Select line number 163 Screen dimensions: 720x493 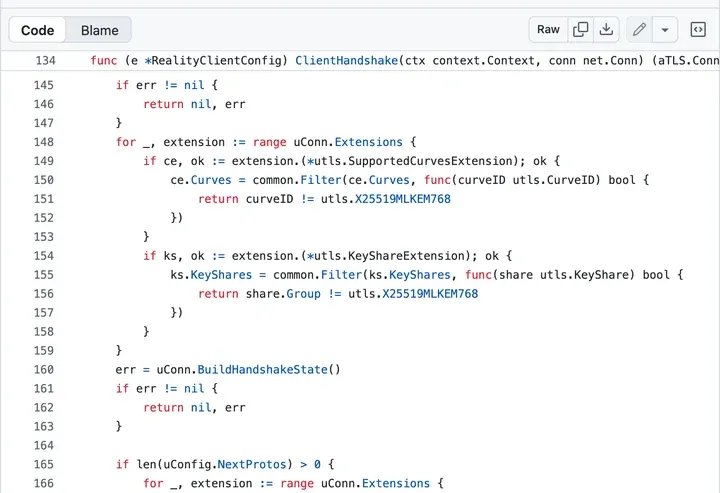[x=44, y=426]
